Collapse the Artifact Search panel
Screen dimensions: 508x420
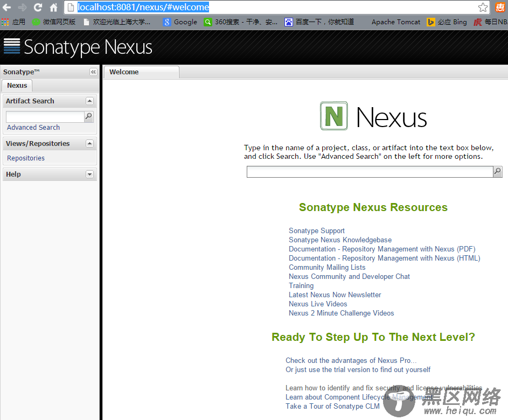click(90, 101)
